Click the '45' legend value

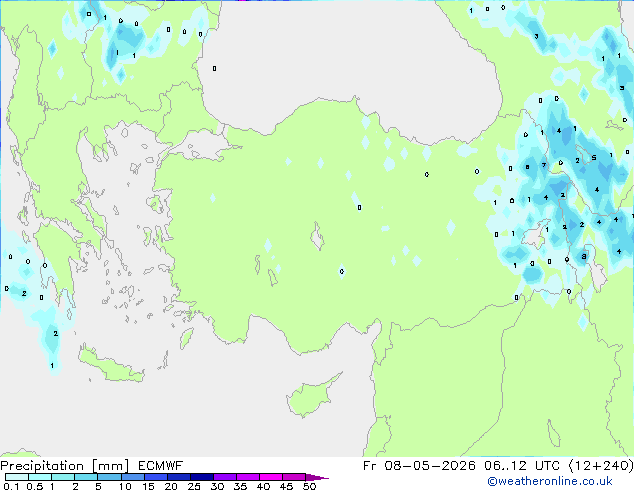286,486
